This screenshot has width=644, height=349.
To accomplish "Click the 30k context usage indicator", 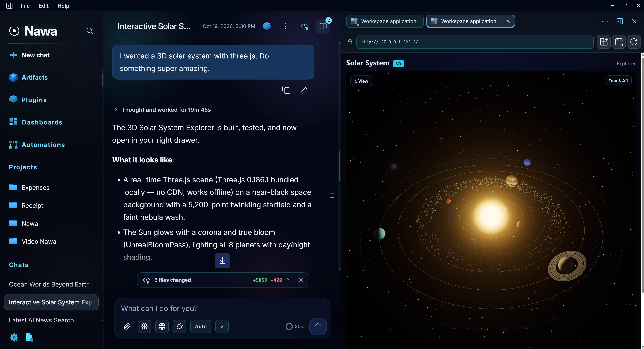I will (x=294, y=326).
